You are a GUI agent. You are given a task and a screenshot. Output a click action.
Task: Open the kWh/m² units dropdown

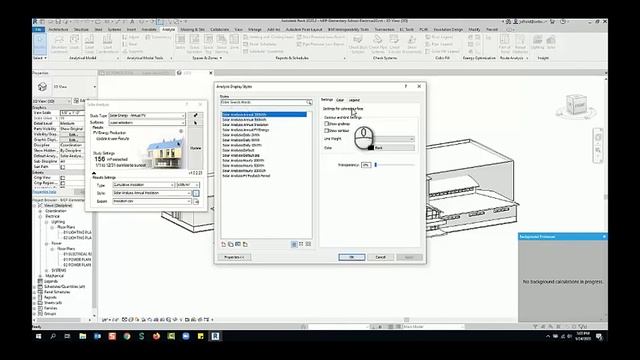tap(188, 185)
